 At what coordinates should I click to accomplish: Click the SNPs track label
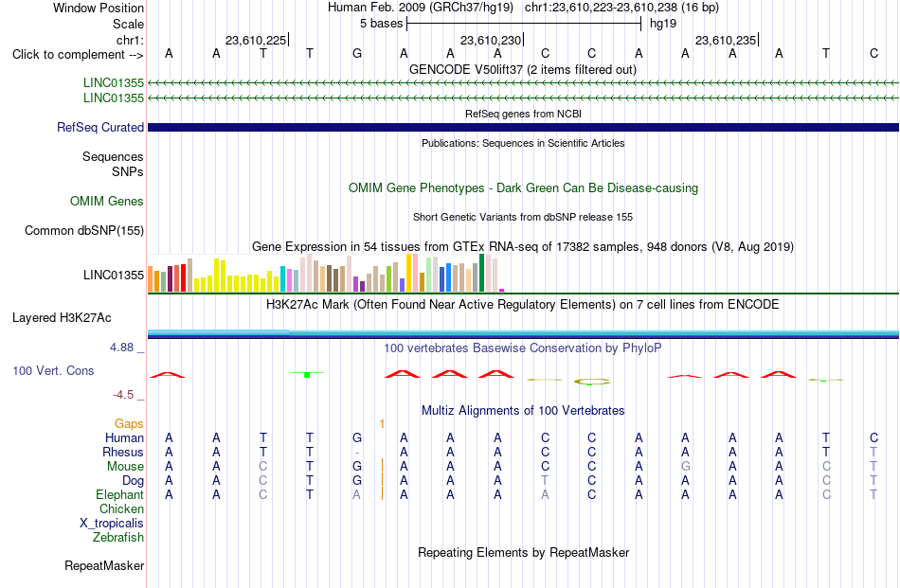tap(128, 171)
